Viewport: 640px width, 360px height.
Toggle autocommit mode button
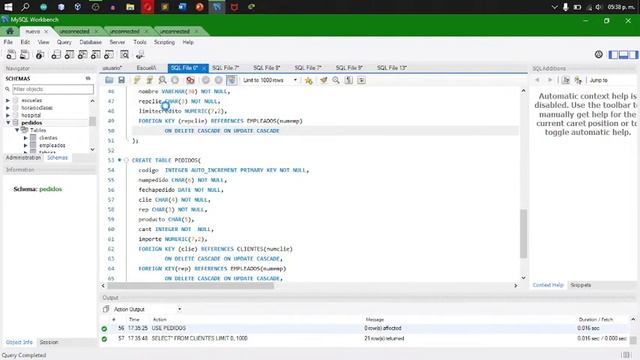pos(231,80)
